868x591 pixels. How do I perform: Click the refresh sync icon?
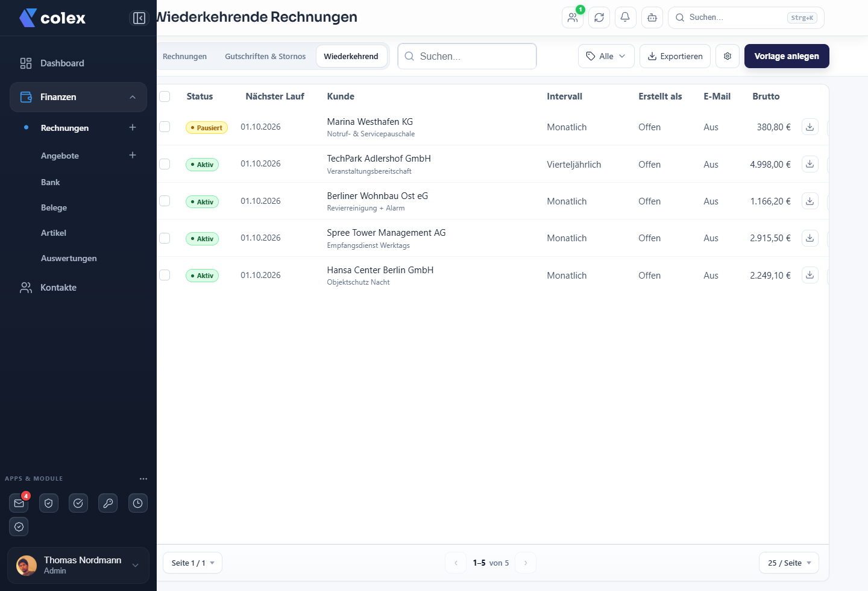pyautogui.click(x=599, y=17)
